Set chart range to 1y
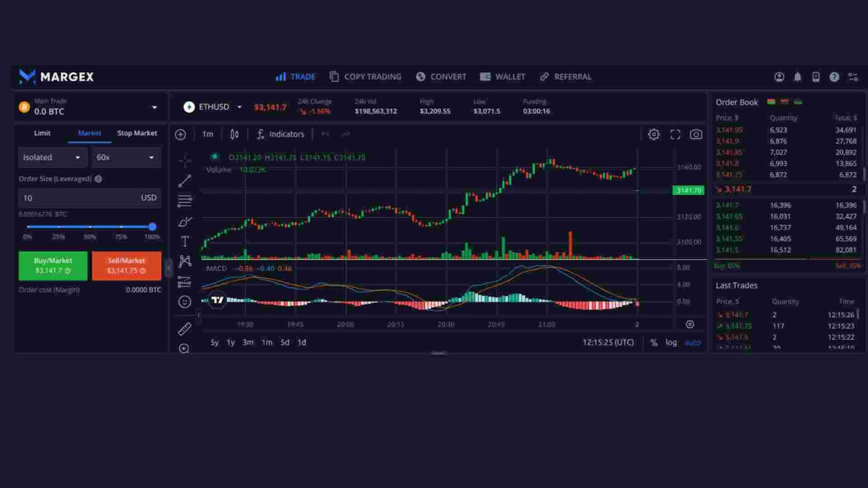 coord(231,343)
